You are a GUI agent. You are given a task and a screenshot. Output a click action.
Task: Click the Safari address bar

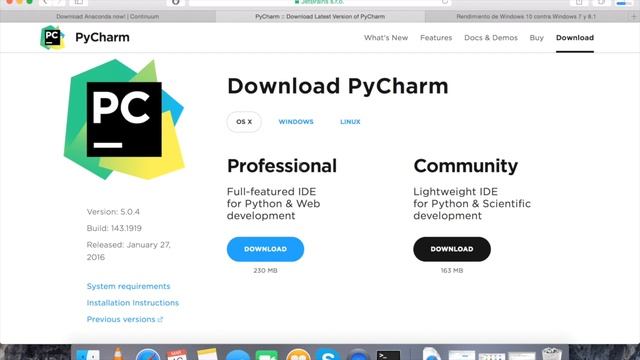[320, 2]
